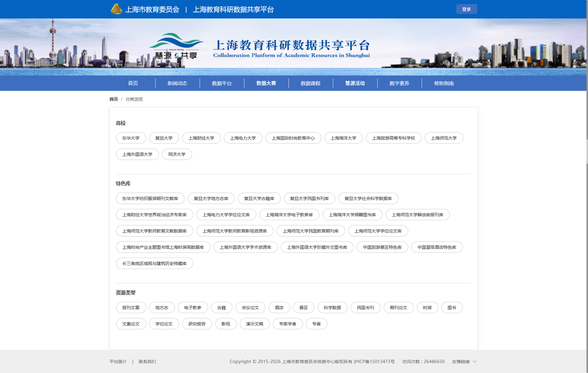Click the 首页 breadcrumb link
Viewport: 588px width, 373px height.
113,99
